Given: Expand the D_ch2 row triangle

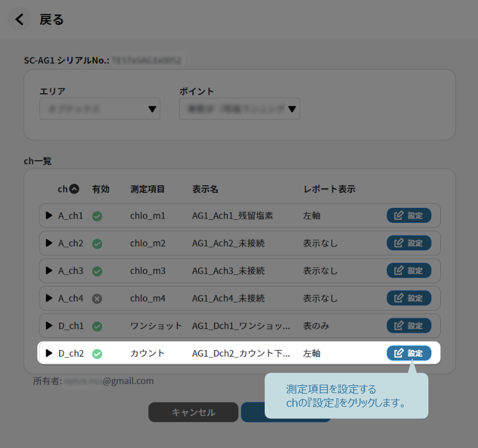Looking at the screenshot, I should 49,353.
